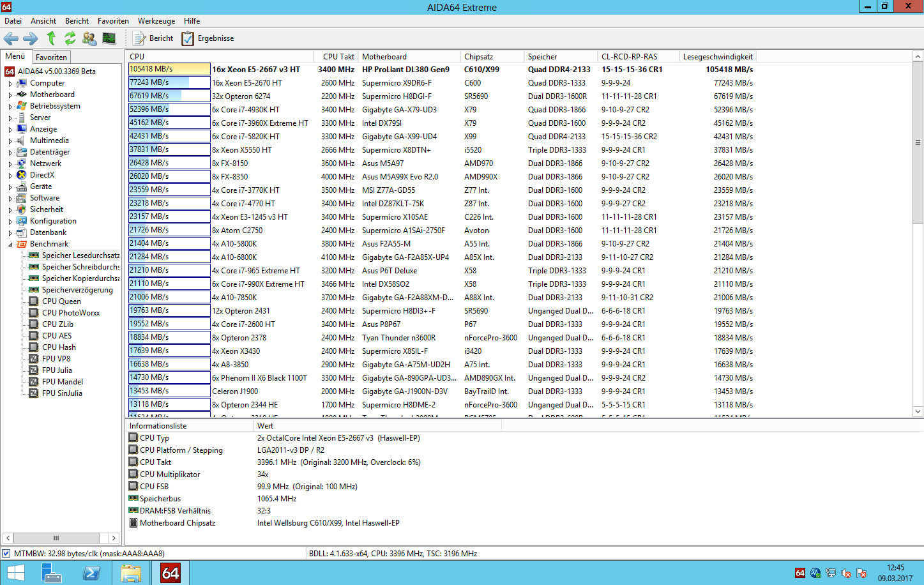Viewport: 924px width, 585px height.
Task: Expand the Server tree node arrow
Action: 10,118
